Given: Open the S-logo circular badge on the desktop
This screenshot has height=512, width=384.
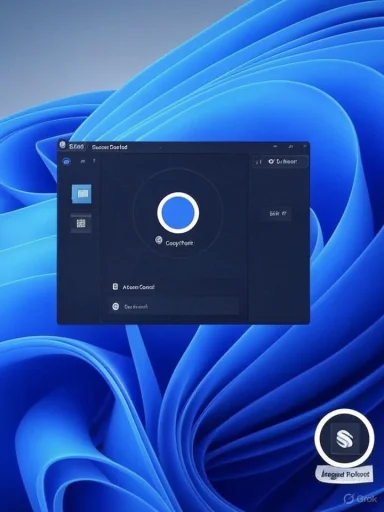Looking at the screenshot, I should click(344, 437).
